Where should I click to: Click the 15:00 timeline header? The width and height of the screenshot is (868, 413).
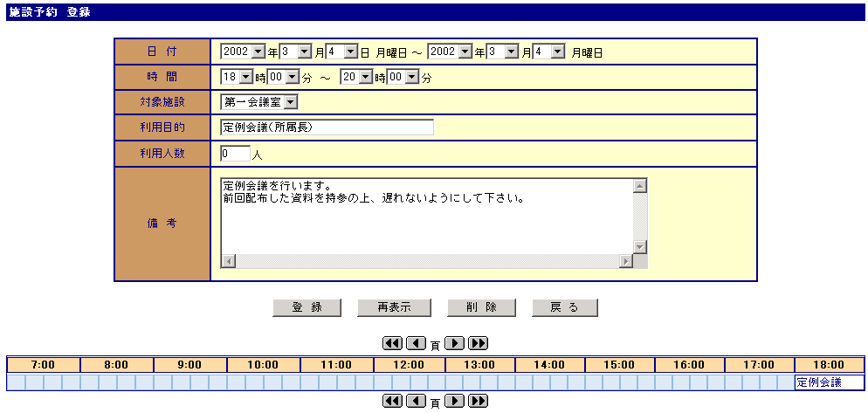619,365
